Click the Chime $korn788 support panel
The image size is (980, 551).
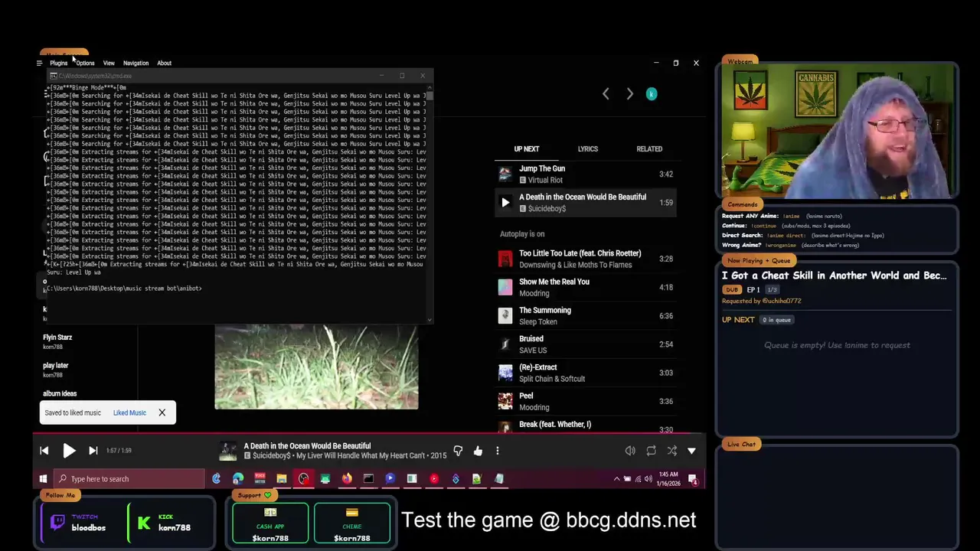coord(352,524)
